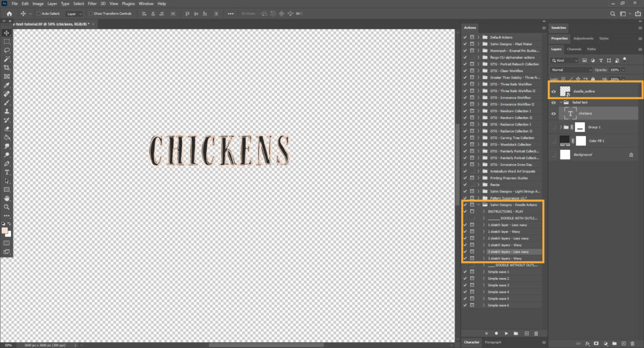Enable the Auto-Select checkbox
The image size is (644, 348).
(x=38, y=13)
